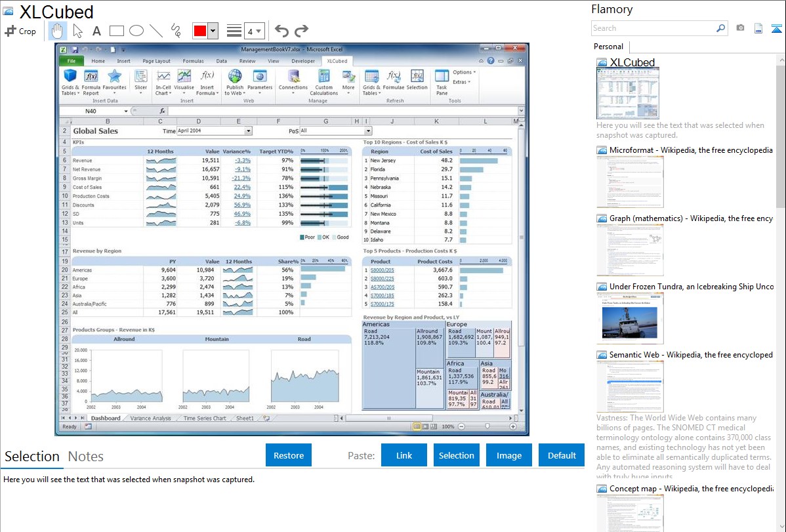Switch to the Notes tab
The image size is (786, 532).
(86, 457)
